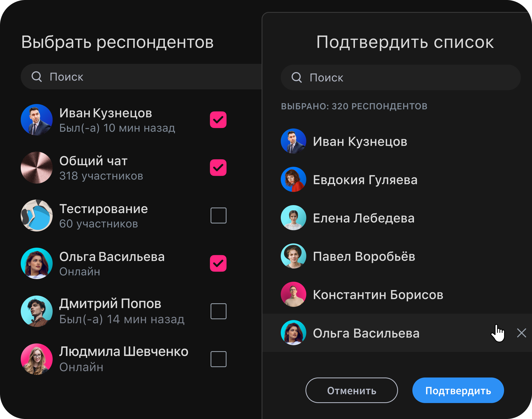
Task: Click the Отменить button
Action: (351, 390)
